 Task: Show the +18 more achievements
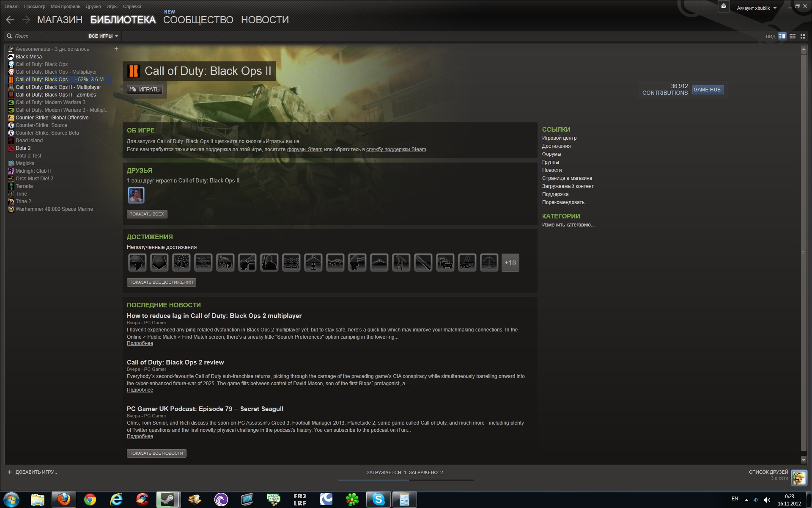(510, 262)
